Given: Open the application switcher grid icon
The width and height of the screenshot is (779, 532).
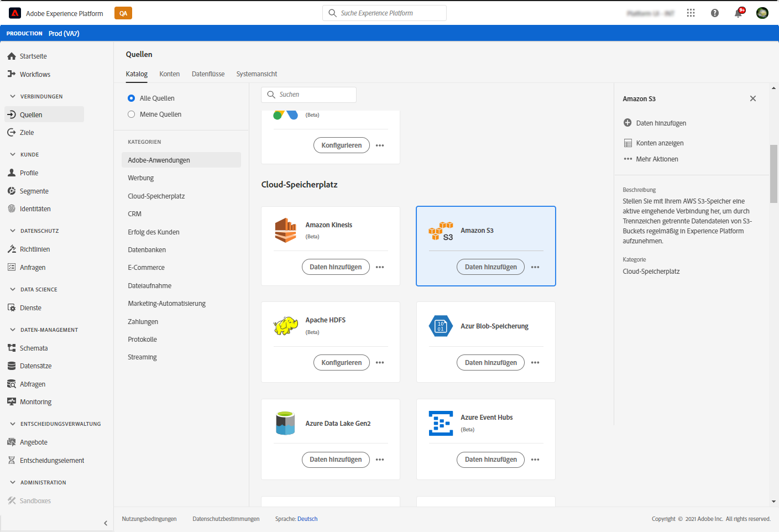Looking at the screenshot, I should click(x=691, y=13).
